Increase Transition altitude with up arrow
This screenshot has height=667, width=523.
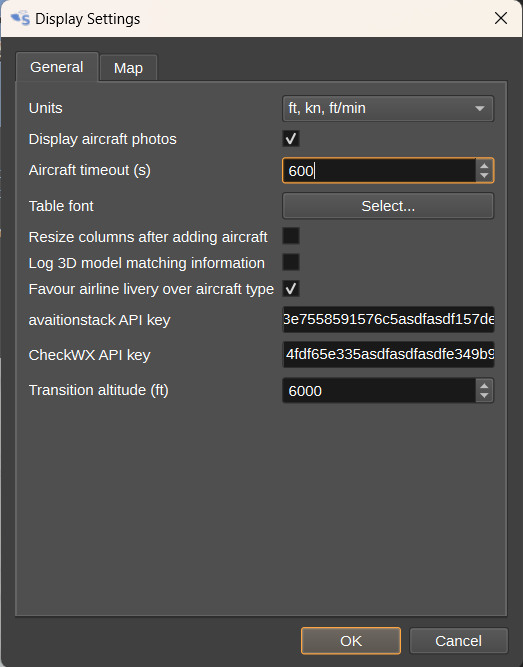[x=484, y=386]
